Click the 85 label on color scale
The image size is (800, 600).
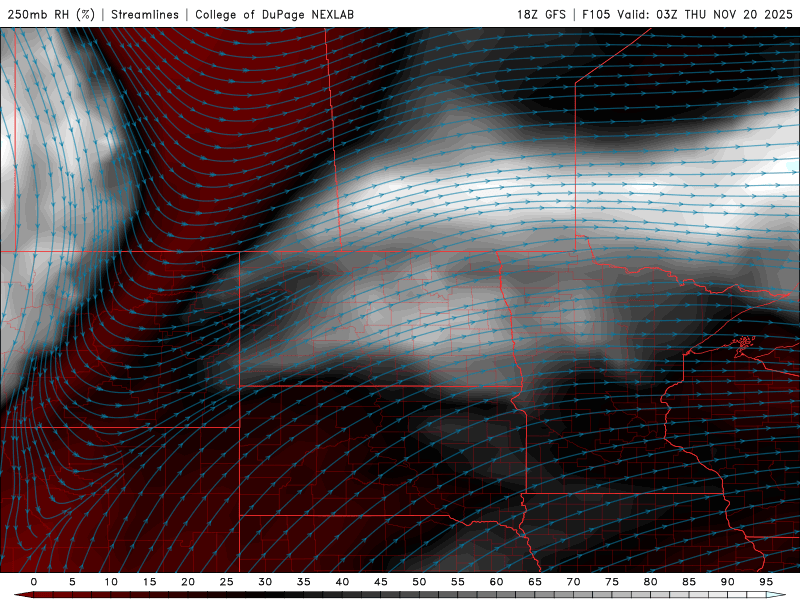(689, 582)
